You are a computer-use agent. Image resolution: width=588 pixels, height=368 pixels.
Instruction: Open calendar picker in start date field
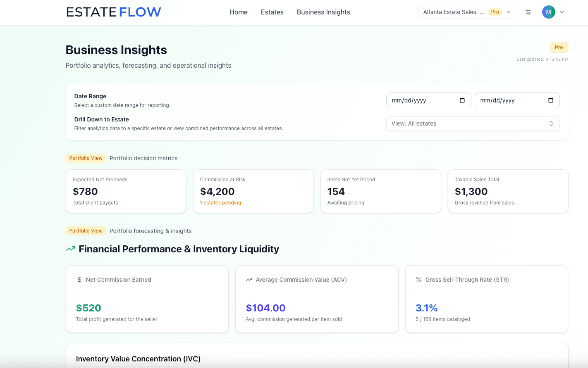pos(462,100)
